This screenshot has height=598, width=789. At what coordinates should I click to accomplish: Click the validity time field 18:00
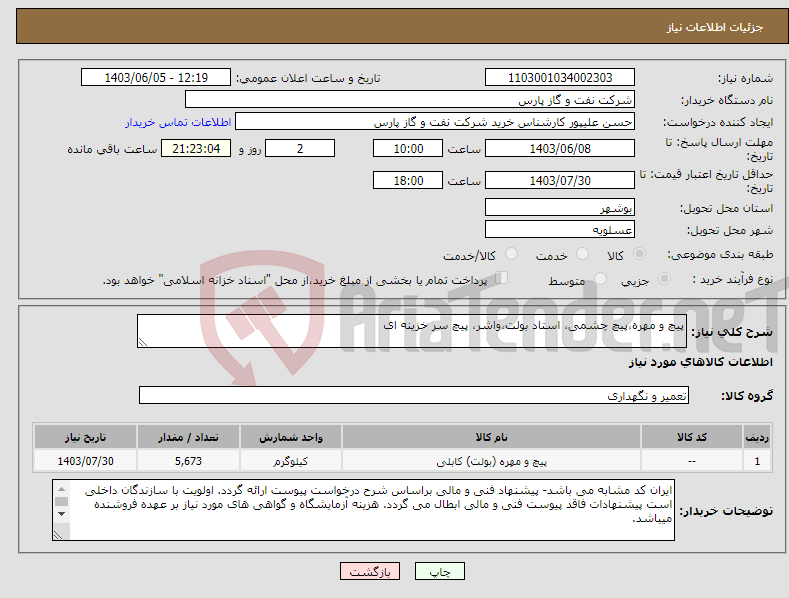click(408, 180)
